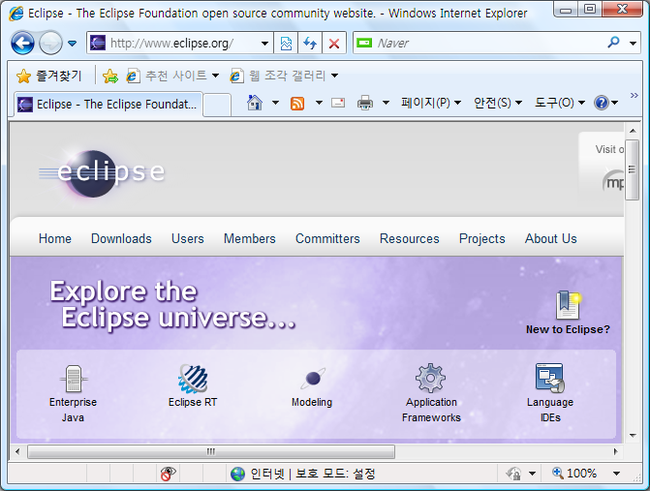Click the New to Eclipse bookmark icon
The height and width of the screenshot is (491, 650).
click(x=568, y=305)
